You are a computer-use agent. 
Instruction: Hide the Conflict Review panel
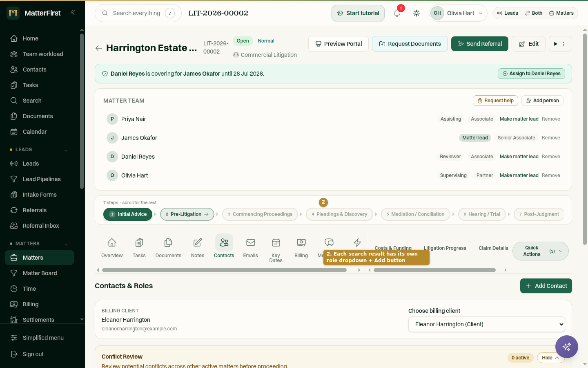pos(550,358)
